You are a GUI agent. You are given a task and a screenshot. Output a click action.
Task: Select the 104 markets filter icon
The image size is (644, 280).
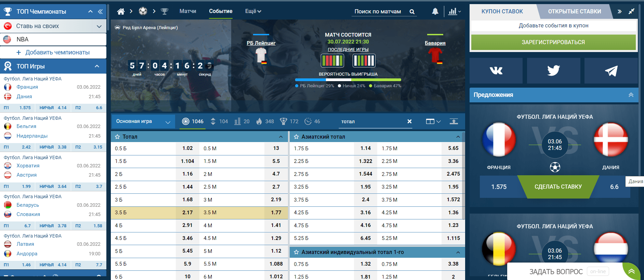pos(213,122)
